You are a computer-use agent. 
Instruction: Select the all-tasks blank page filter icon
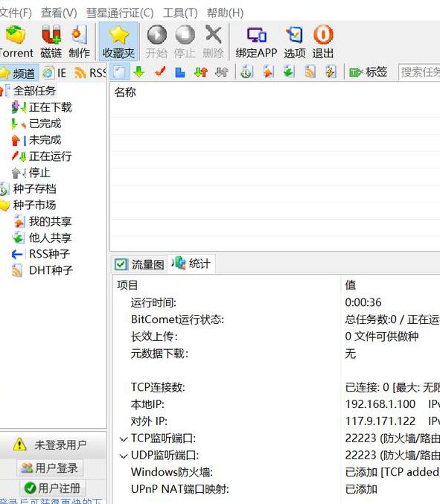[119, 72]
